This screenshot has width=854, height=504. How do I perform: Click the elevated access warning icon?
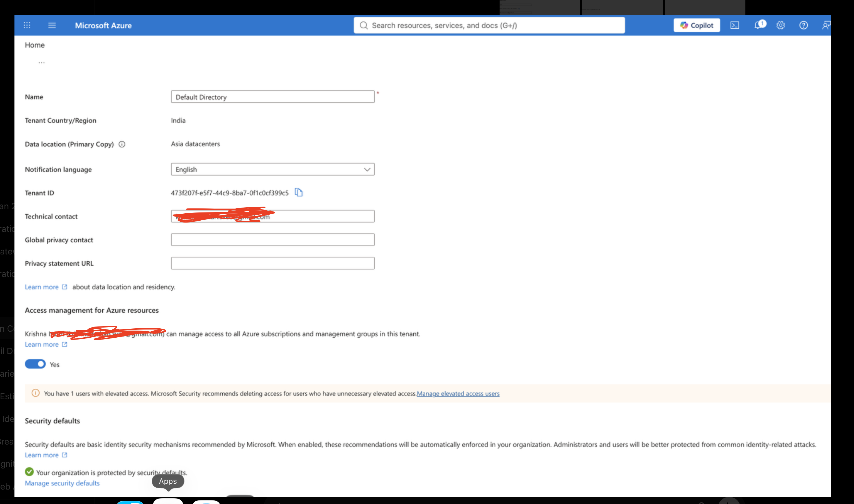click(35, 393)
